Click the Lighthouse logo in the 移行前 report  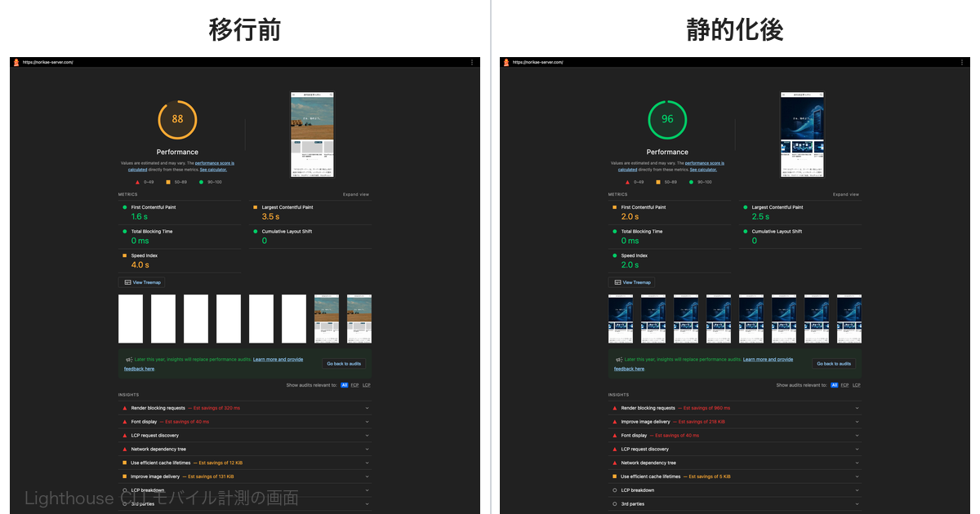[16, 62]
